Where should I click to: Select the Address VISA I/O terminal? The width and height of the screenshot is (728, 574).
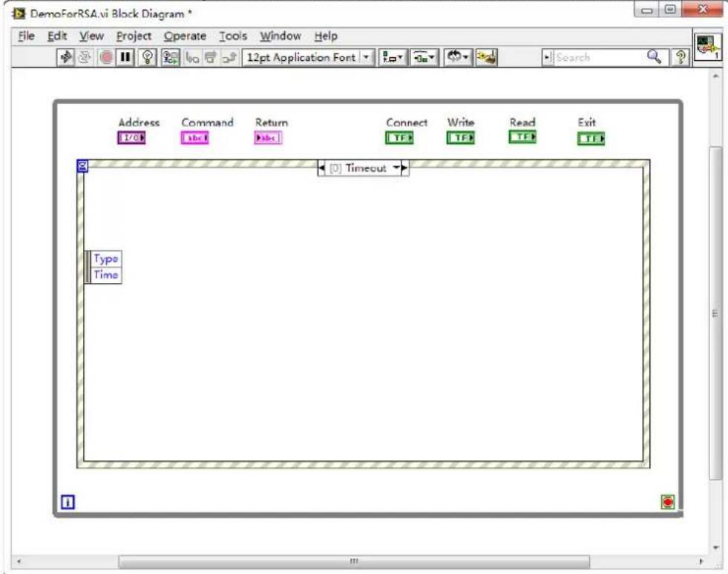coord(131,137)
